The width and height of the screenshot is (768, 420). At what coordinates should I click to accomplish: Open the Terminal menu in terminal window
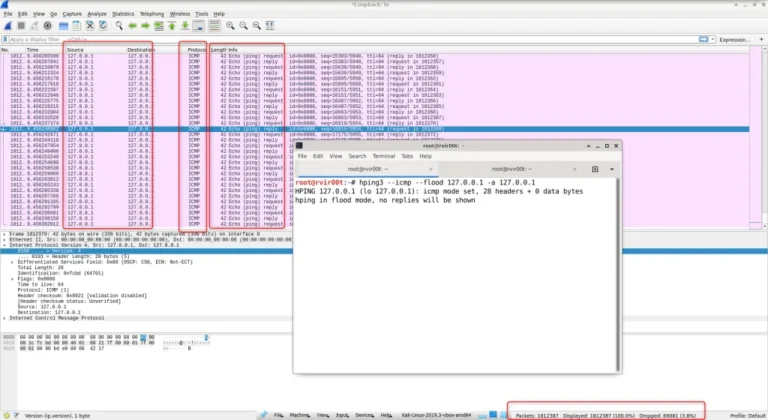coord(384,156)
